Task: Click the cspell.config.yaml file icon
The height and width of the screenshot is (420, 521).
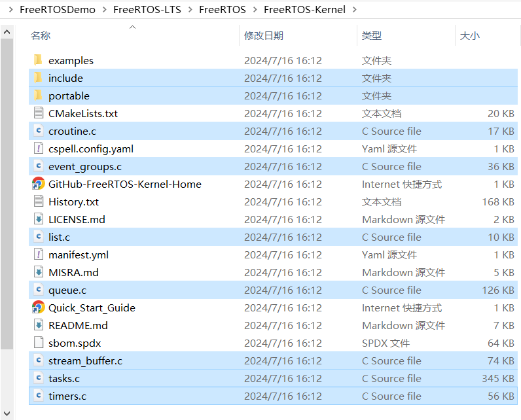Action: pyautogui.click(x=39, y=149)
